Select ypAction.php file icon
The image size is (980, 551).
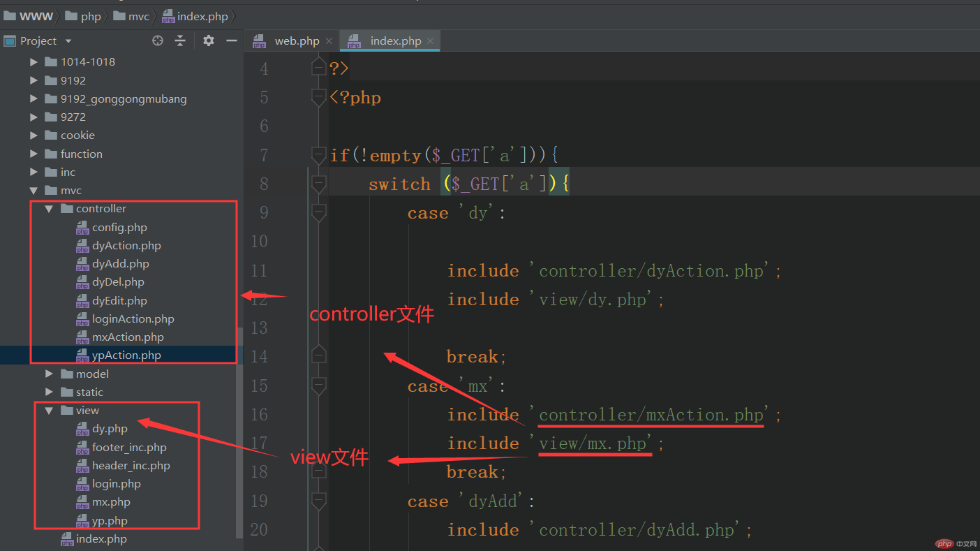82,355
